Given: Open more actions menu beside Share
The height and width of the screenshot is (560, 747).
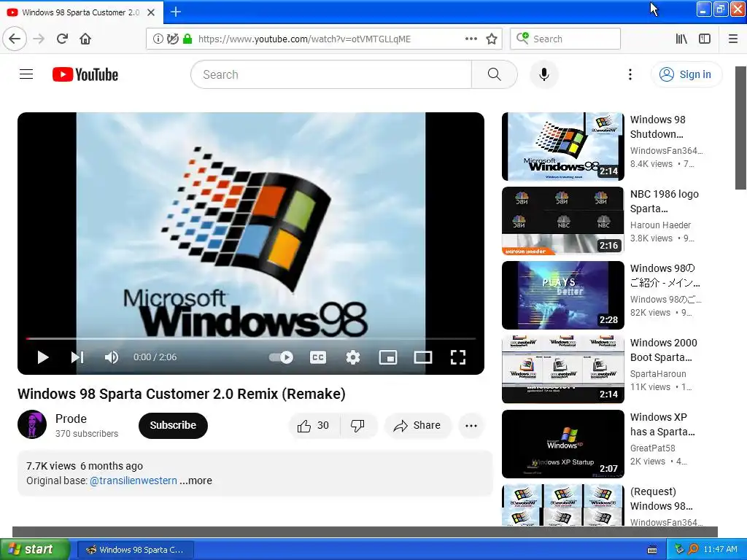Looking at the screenshot, I should pyautogui.click(x=471, y=426).
